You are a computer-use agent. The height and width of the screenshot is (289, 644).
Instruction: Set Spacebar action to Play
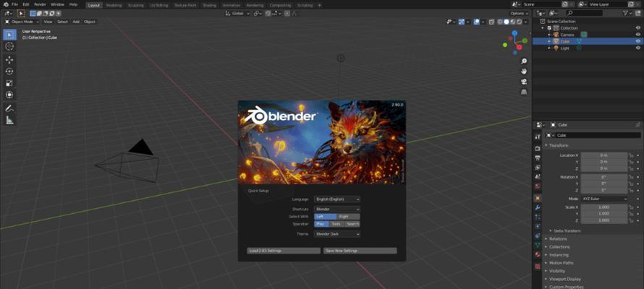pyautogui.click(x=321, y=224)
